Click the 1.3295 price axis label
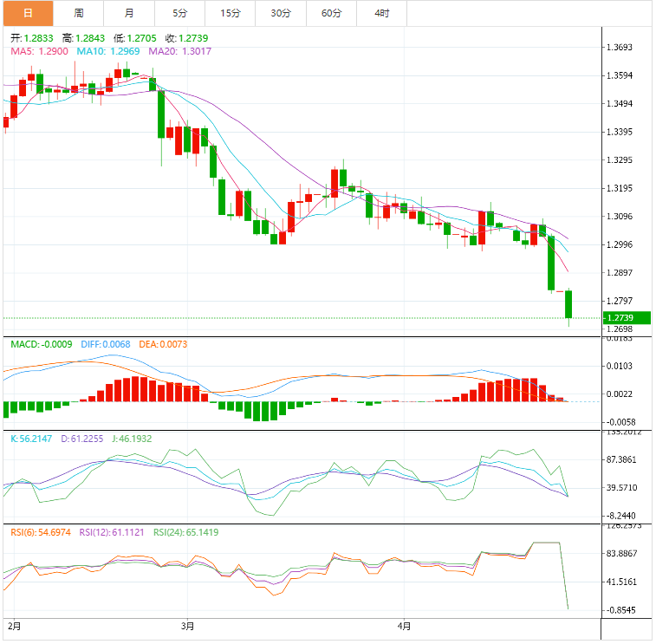Image resolution: width=656 pixels, height=644 pixels. (x=620, y=160)
